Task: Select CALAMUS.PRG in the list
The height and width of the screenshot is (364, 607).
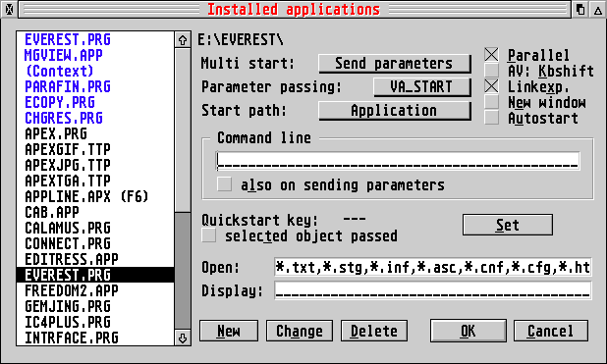Action: (95, 228)
